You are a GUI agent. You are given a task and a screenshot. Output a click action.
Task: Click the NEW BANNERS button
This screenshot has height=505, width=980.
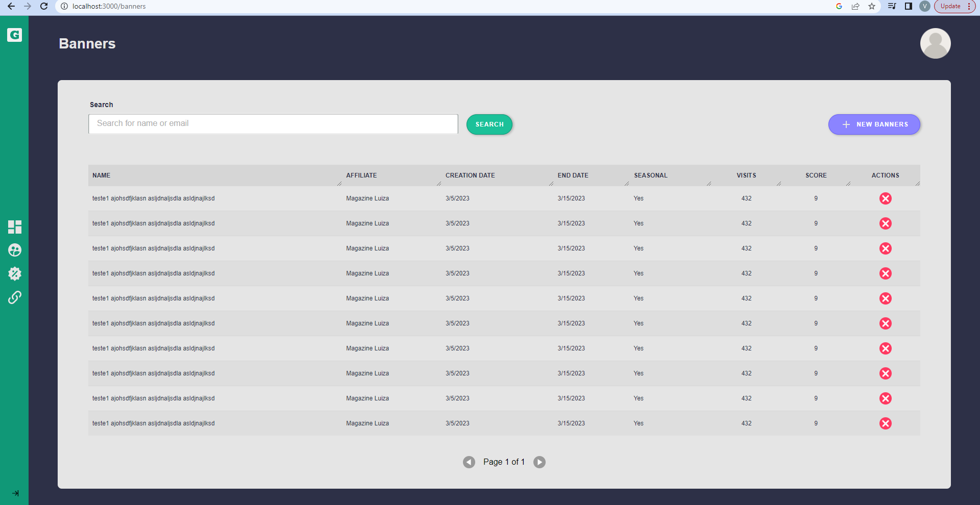[874, 124]
